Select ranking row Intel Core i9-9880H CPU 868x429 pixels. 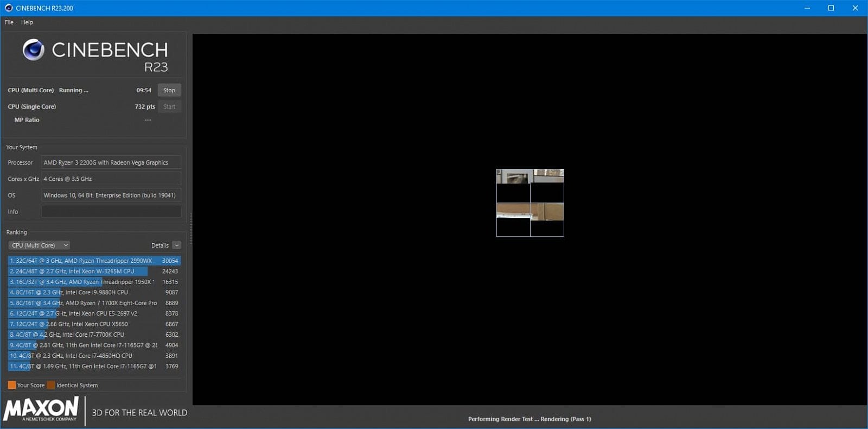pos(94,292)
